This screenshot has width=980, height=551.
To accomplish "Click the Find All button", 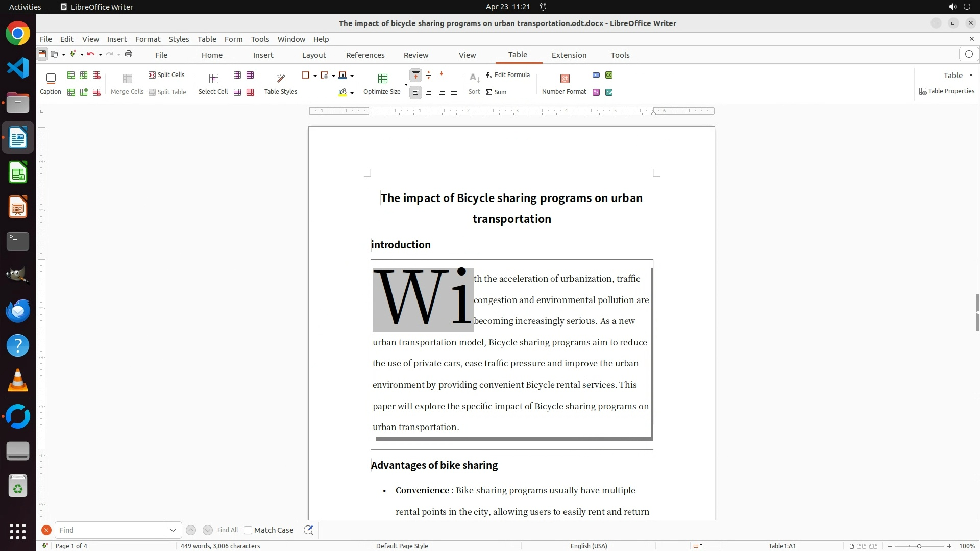I will 227,530.
